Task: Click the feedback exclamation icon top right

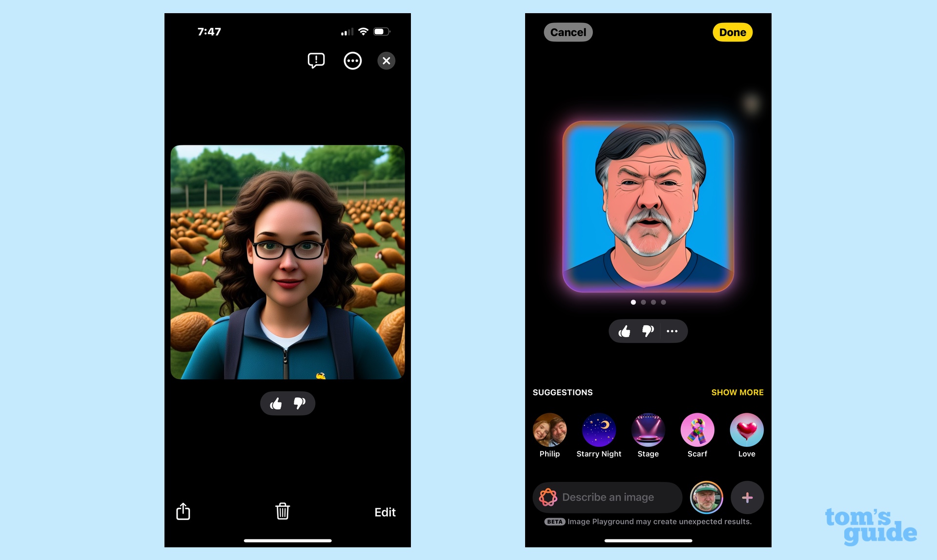Action: [x=315, y=60]
